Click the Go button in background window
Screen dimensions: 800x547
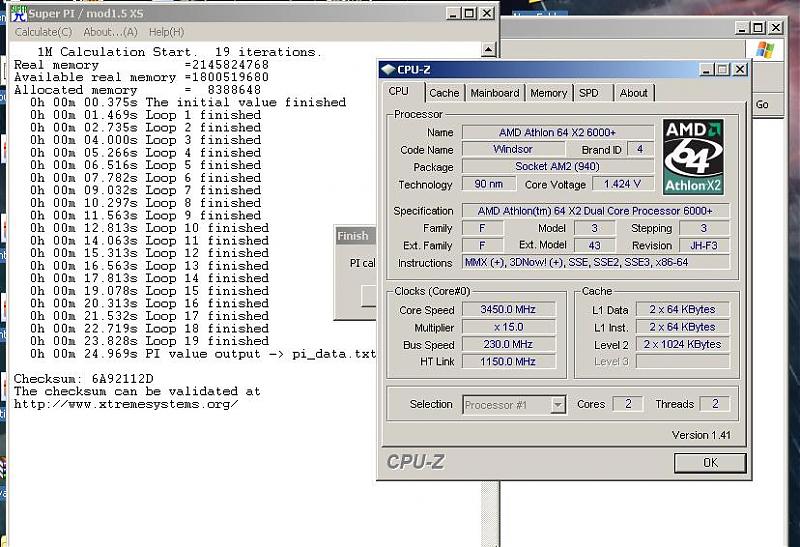pos(762,105)
